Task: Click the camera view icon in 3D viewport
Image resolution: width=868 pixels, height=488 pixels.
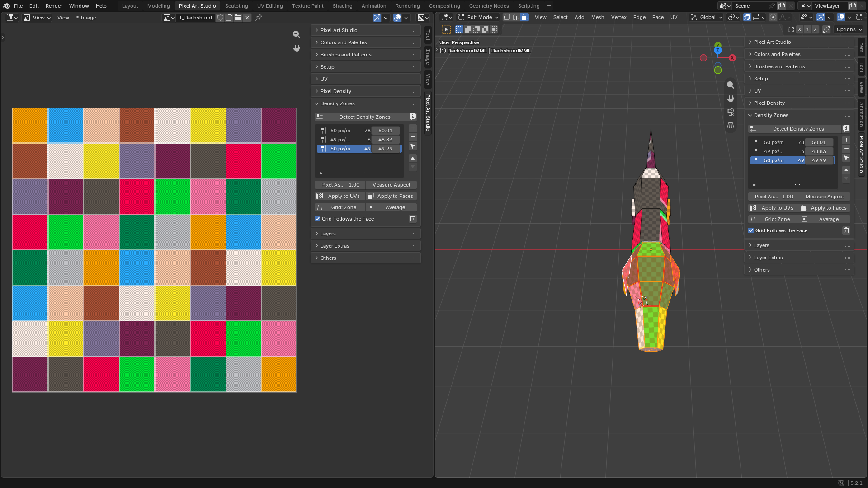Action: (x=731, y=112)
